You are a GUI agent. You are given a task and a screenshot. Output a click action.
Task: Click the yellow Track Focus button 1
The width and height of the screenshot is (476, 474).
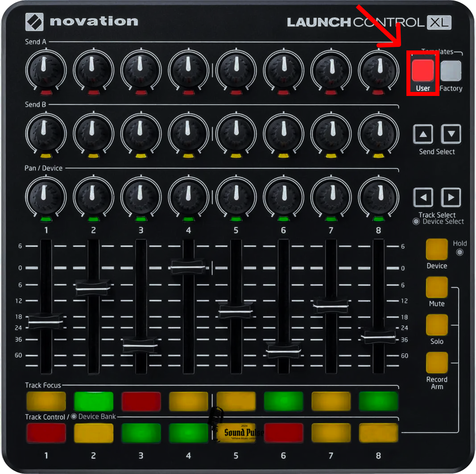[46, 401]
